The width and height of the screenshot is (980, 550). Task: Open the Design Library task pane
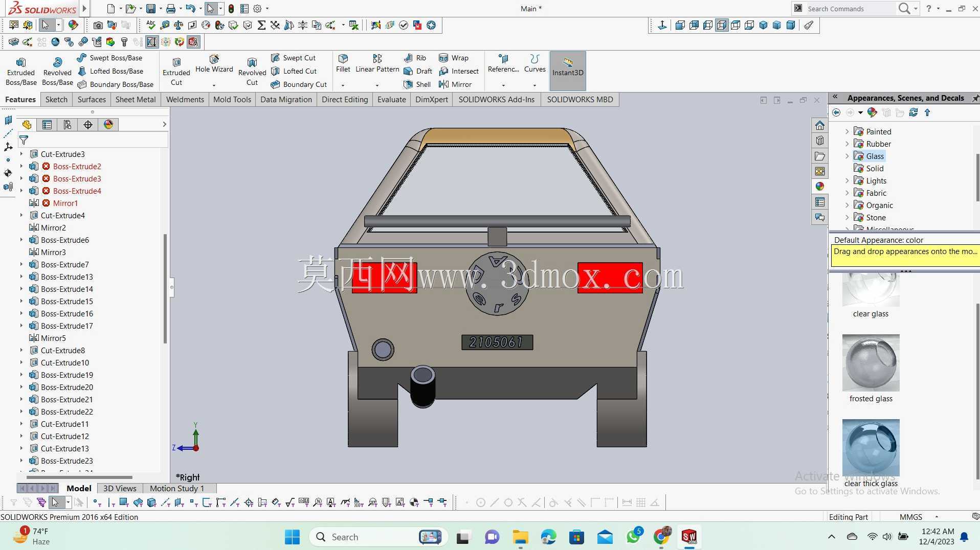[820, 141]
